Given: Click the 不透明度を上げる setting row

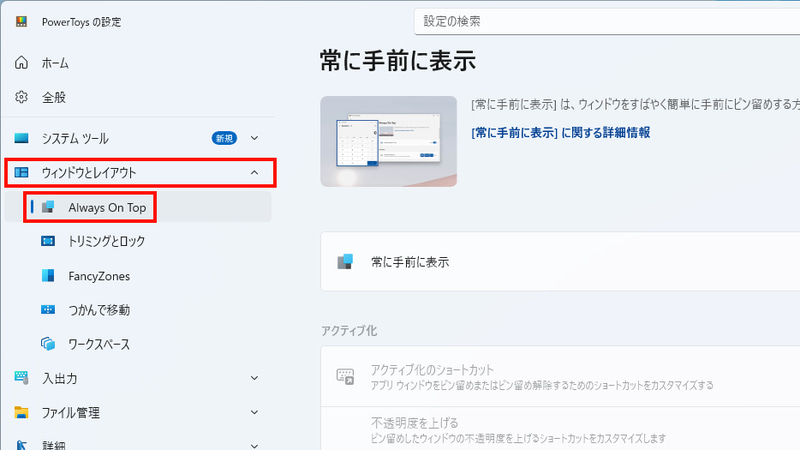Looking at the screenshot, I should [560, 429].
